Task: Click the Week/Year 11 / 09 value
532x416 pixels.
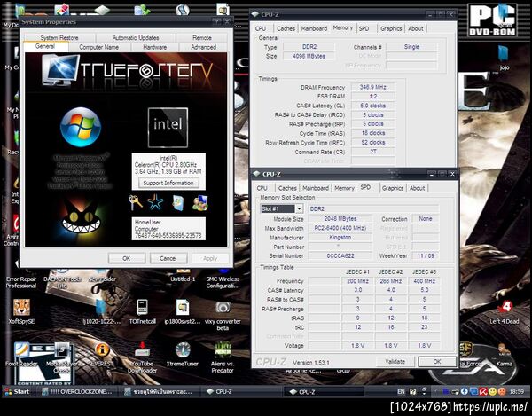Action: (x=426, y=255)
